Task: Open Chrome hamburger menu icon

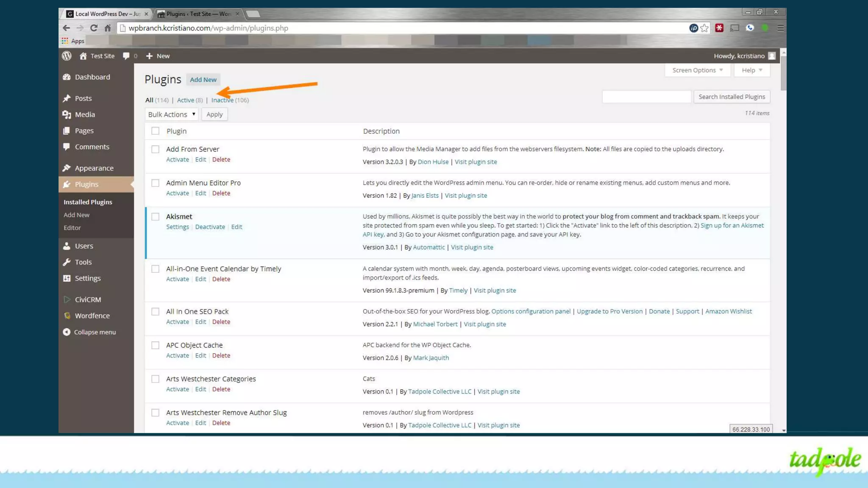Action: coord(780,28)
